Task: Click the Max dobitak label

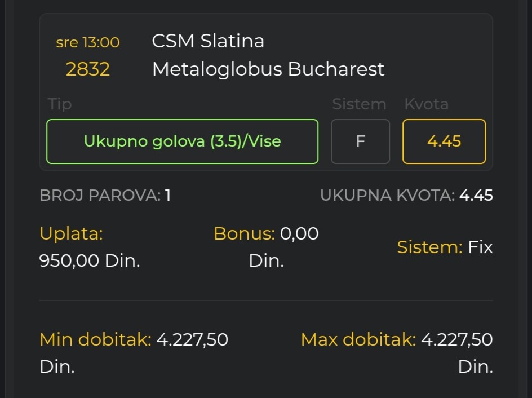Action: (x=358, y=339)
